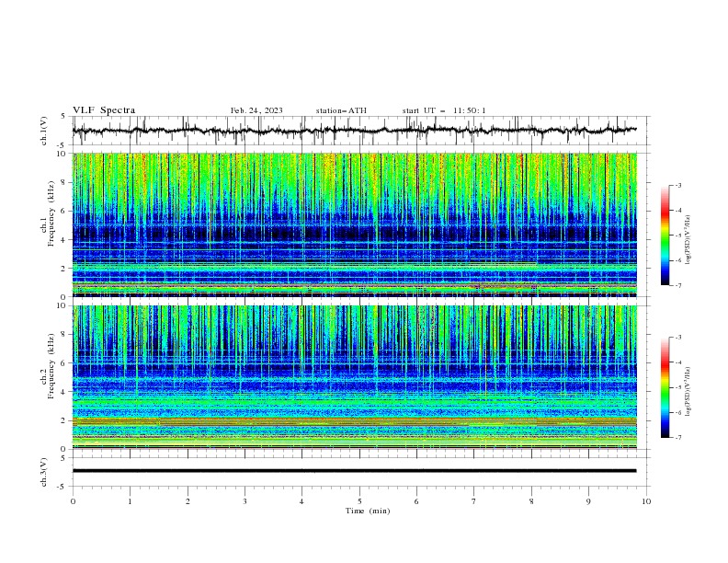The width and height of the screenshot is (728, 563).
Task: Click the 'ch.1(V)' waveform axis label
Action: coord(44,131)
